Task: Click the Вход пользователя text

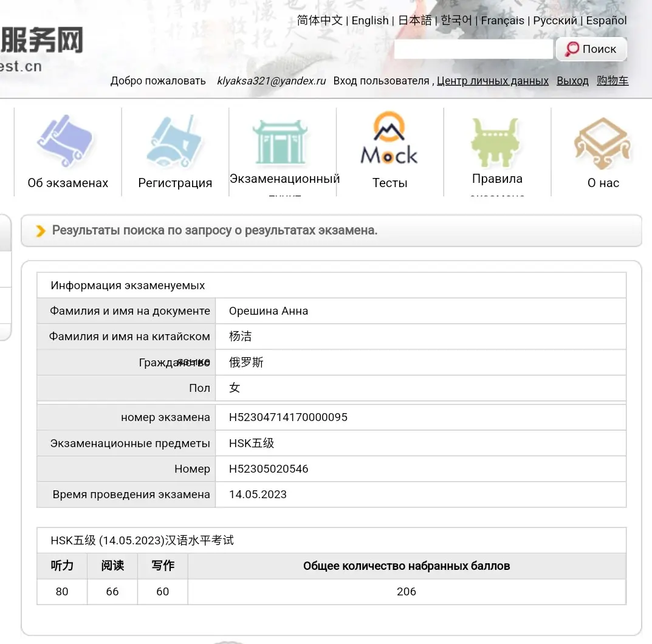Action: [382, 81]
